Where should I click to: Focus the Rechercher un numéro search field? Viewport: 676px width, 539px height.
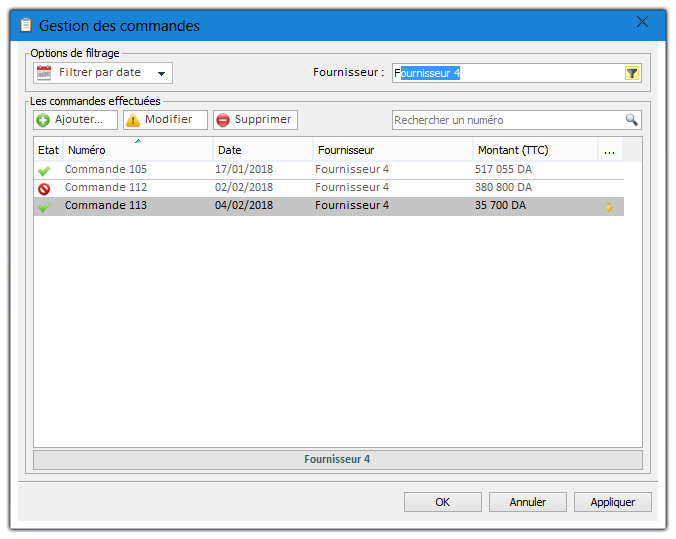506,120
